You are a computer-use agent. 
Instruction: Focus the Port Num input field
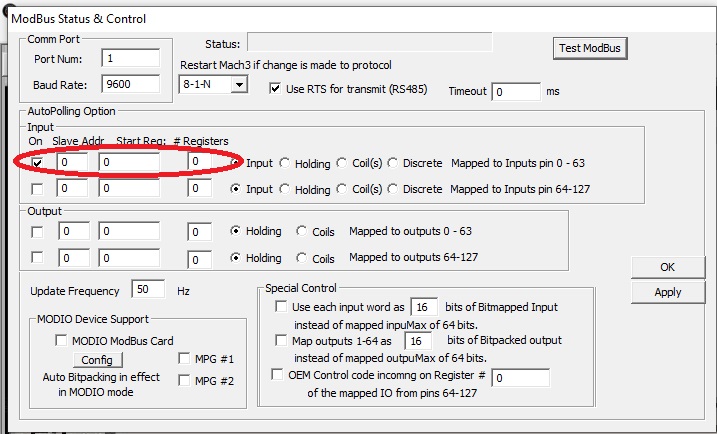point(131,59)
